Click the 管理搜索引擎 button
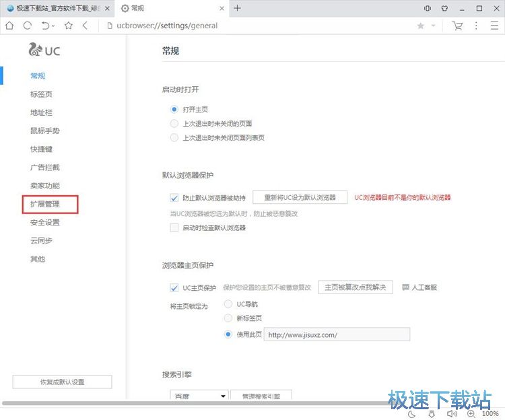 (261, 395)
